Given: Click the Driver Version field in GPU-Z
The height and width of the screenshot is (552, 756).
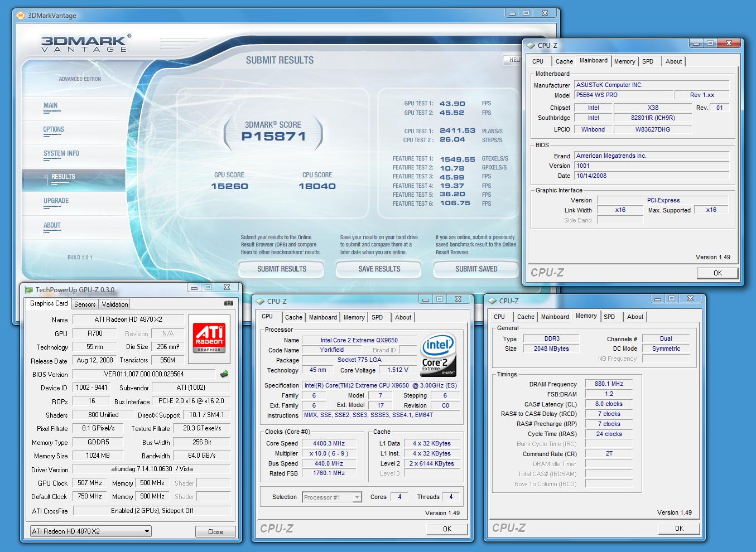Looking at the screenshot, I should click(x=152, y=469).
